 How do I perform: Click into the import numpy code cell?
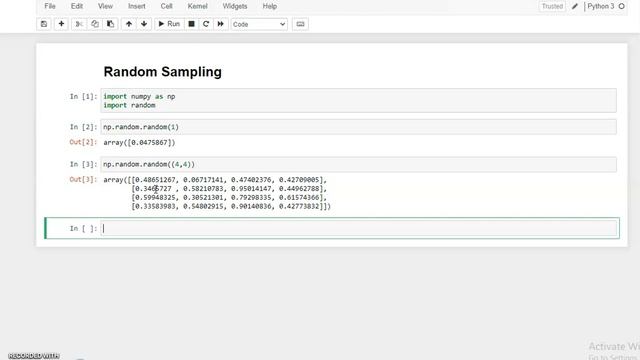pyautogui.click(x=358, y=100)
